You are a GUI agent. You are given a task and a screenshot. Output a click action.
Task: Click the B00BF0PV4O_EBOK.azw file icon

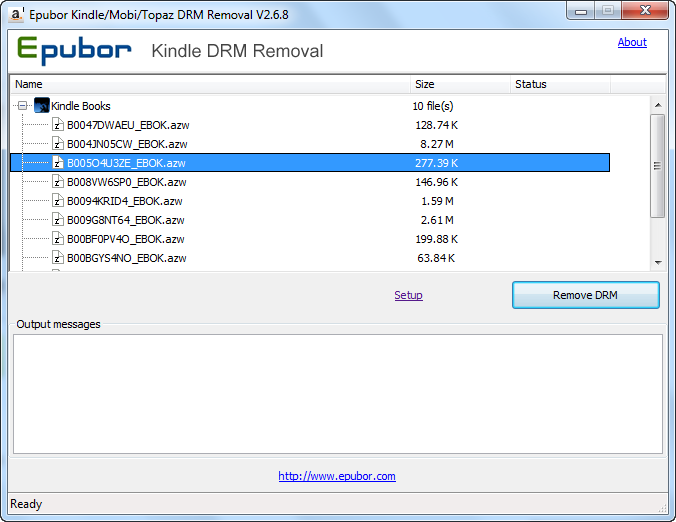(58, 238)
